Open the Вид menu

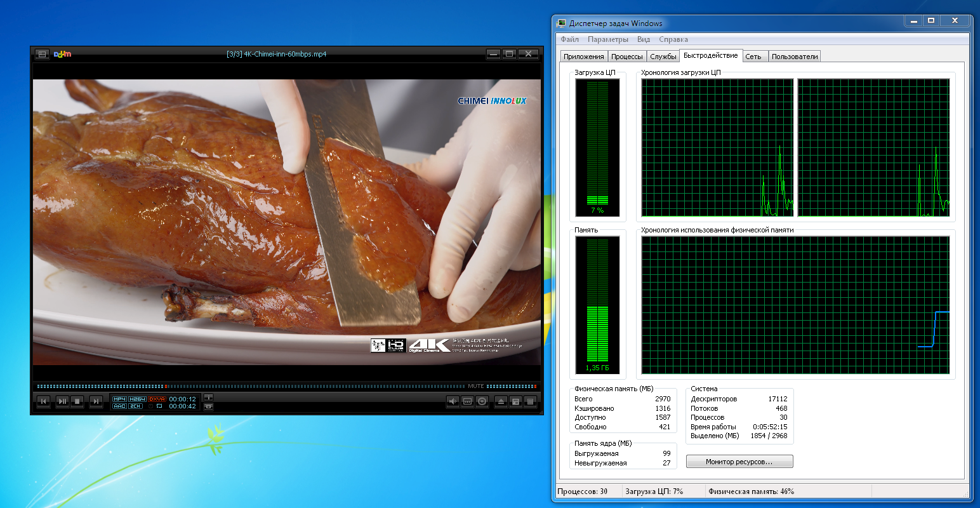pyautogui.click(x=644, y=39)
